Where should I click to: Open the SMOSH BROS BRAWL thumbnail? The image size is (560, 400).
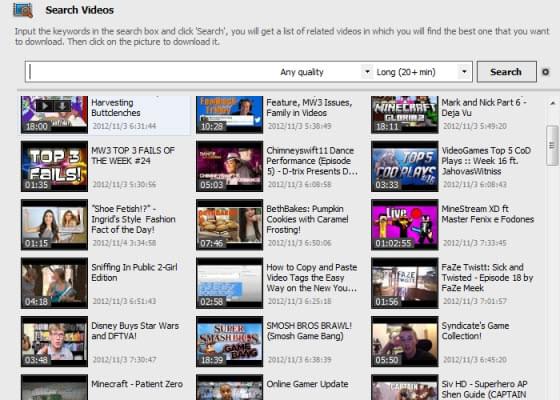229,341
